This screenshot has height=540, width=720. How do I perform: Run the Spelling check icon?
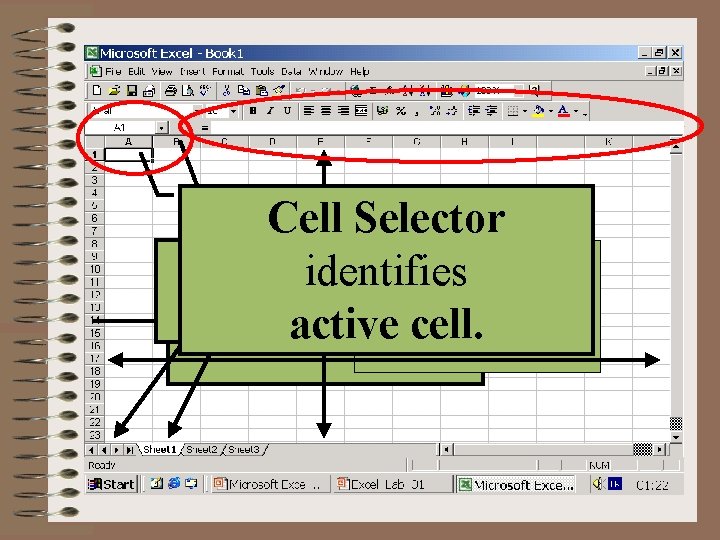[204, 90]
